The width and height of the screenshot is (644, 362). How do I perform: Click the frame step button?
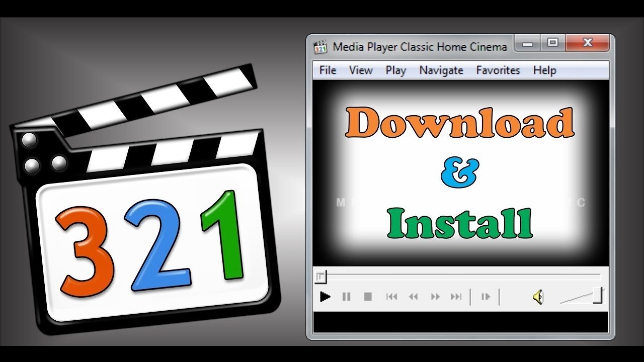click(486, 297)
